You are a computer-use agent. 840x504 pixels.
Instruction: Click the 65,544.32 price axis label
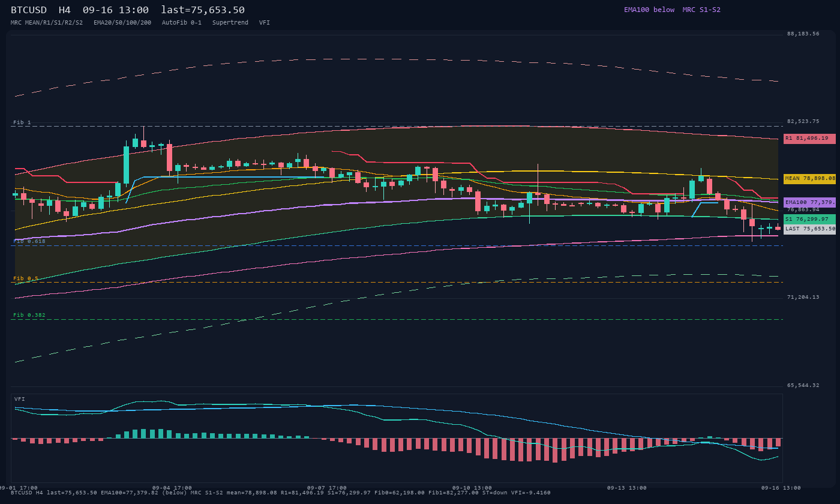click(803, 385)
